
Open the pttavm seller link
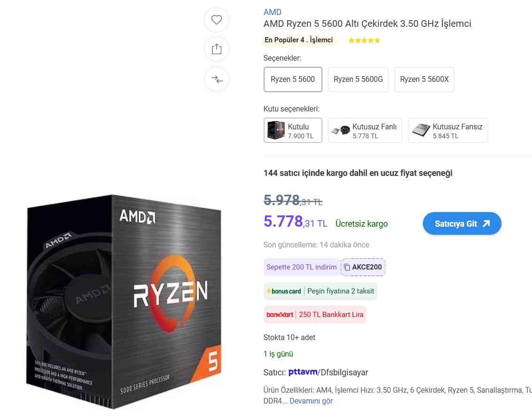[x=303, y=372]
